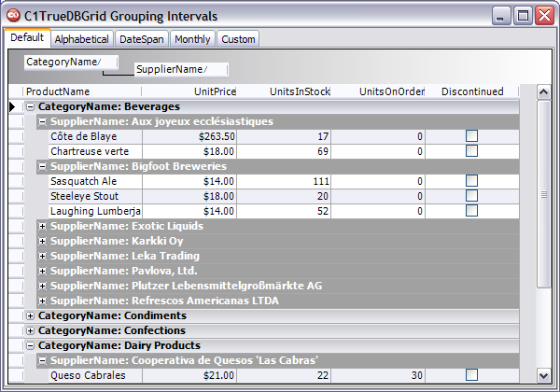This screenshot has width=560, height=392.
Task: Toggle Discontinued checkbox for Chartreuse verte
Action: point(471,151)
